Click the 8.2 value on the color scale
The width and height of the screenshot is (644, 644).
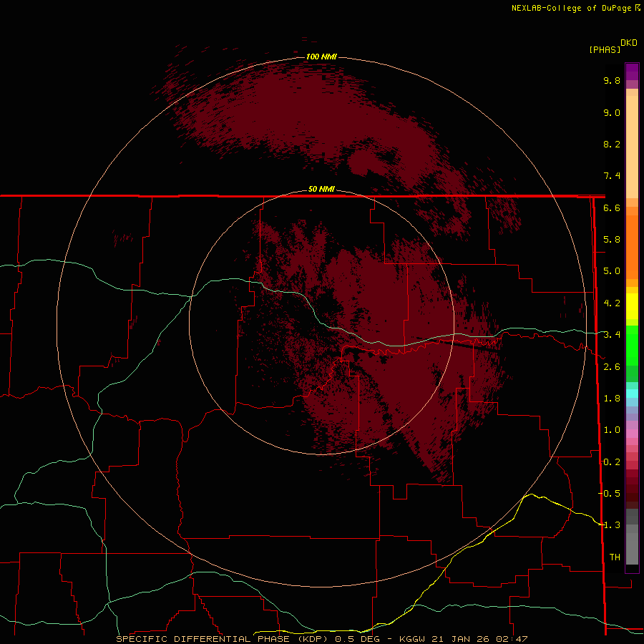(612, 144)
